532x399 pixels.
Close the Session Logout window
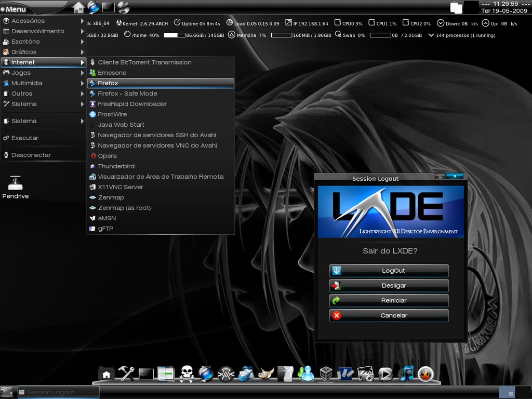point(455,176)
